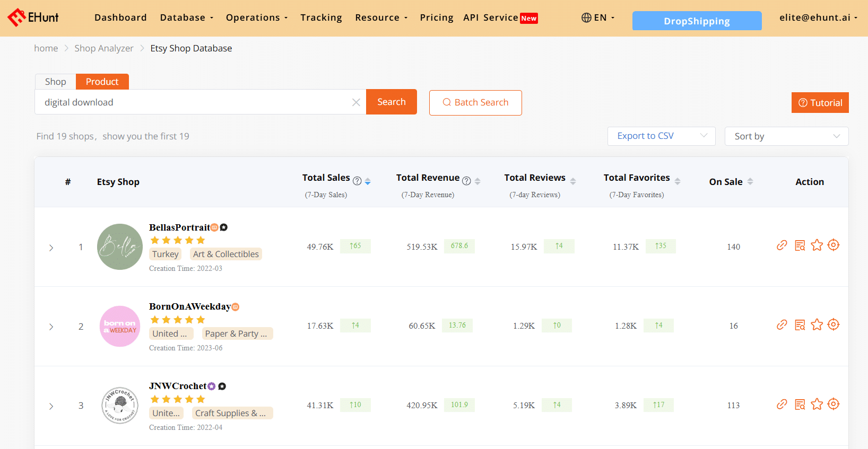Select the Product tab
Screen dimensions: 868x449
tap(102, 82)
